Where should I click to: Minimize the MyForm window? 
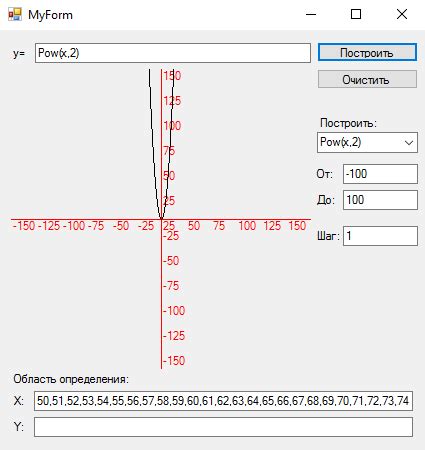coord(311,14)
